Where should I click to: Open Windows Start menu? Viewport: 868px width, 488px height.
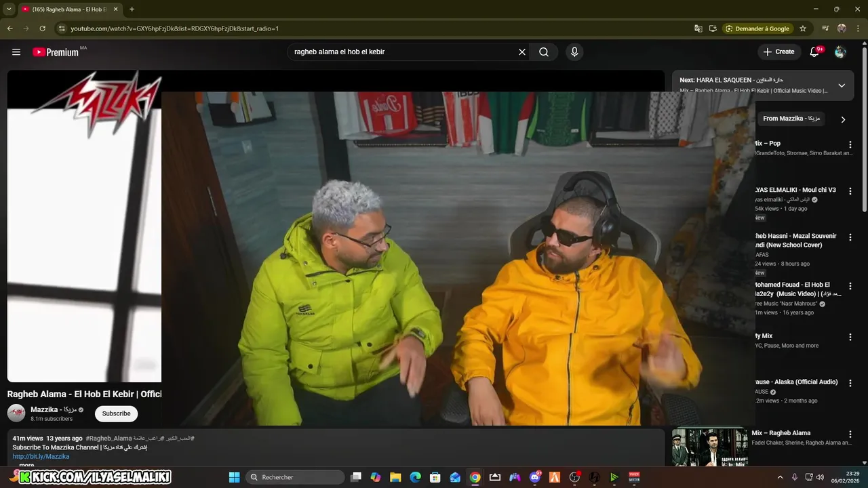[234, 477]
